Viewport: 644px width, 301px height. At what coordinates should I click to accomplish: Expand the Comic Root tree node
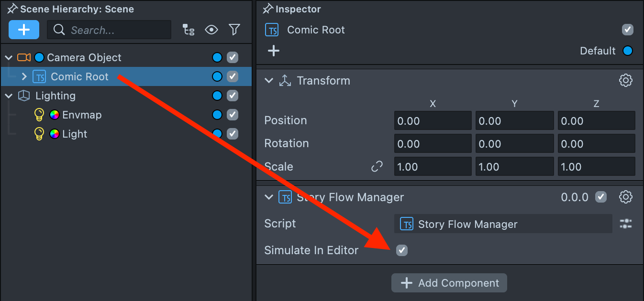pos(24,76)
